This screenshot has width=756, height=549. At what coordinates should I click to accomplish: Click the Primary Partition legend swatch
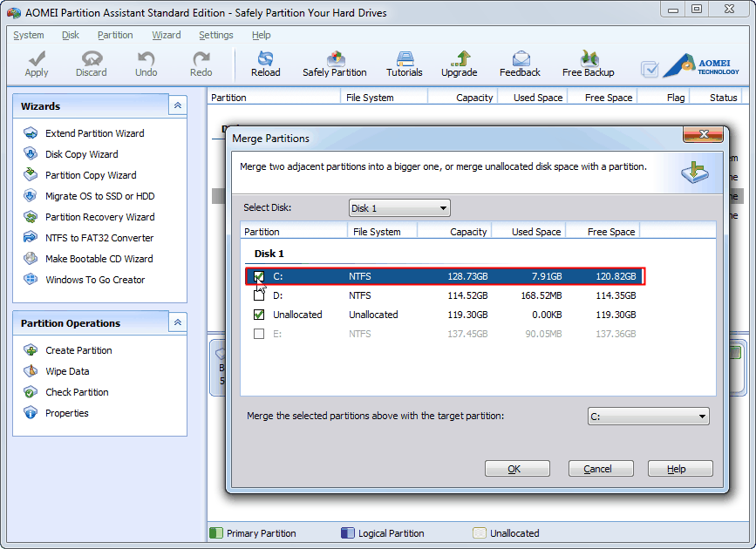click(216, 533)
